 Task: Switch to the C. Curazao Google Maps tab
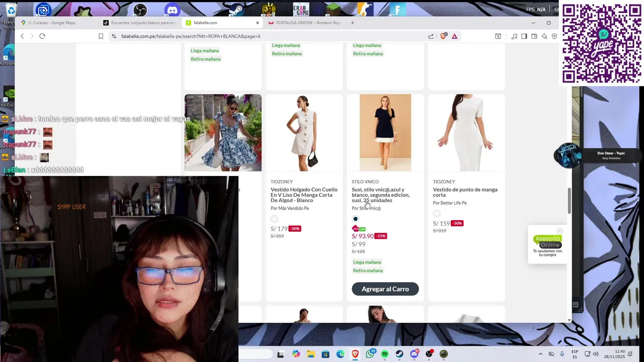[x=57, y=23]
